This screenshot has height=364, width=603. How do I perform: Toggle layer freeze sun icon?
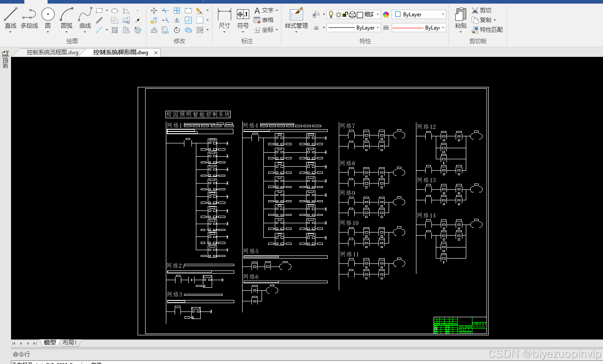(x=338, y=15)
